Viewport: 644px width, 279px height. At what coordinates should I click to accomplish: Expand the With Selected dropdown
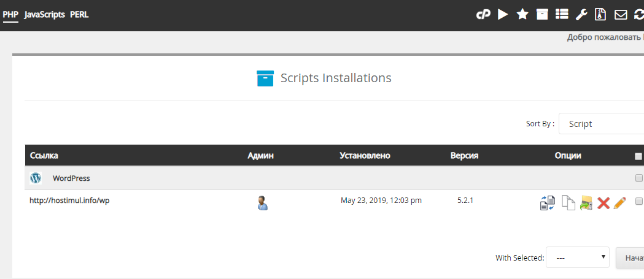(577, 258)
